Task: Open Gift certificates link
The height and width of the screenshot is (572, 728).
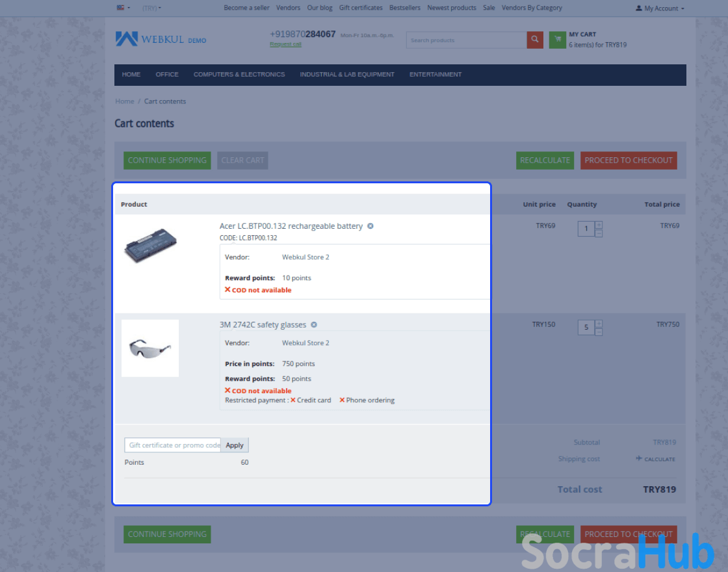Action: (361, 8)
